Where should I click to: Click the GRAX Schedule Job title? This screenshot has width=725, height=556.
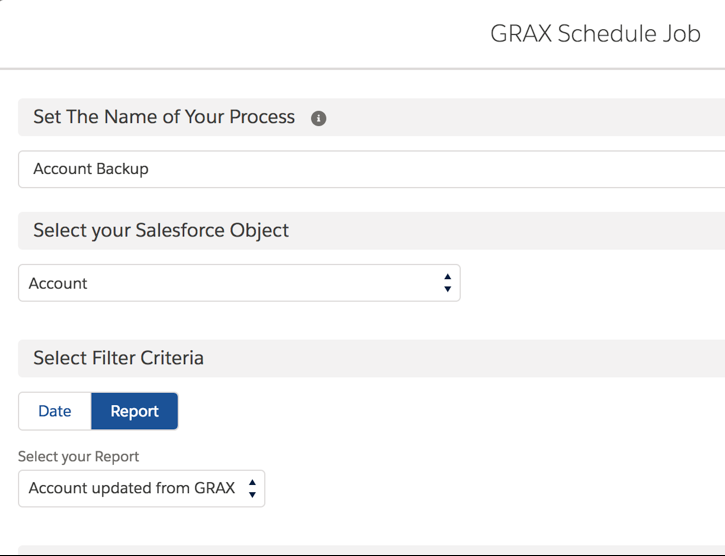[595, 34]
